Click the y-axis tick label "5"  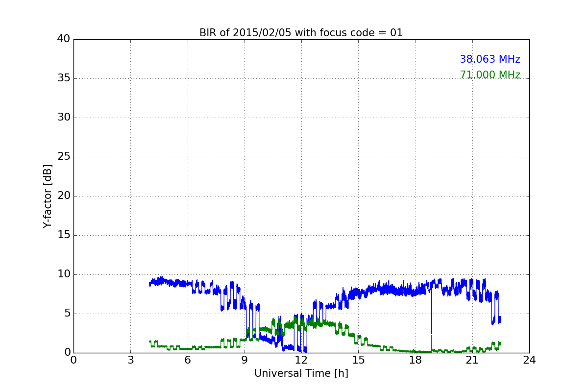pyautogui.click(x=67, y=314)
